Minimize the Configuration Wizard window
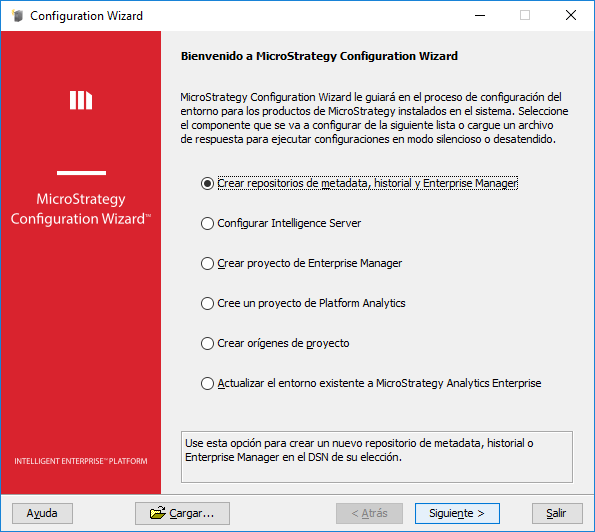 (x=480, y=16)
